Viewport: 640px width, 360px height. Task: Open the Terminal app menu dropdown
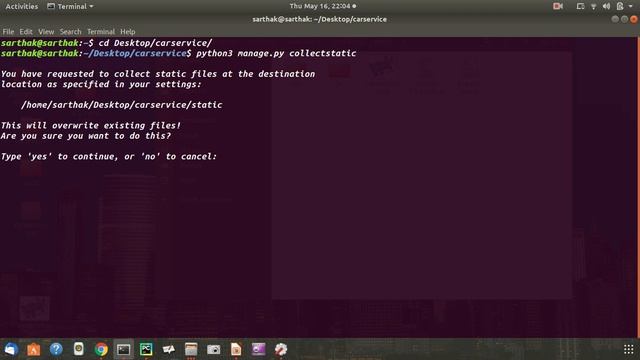[70, 6]
